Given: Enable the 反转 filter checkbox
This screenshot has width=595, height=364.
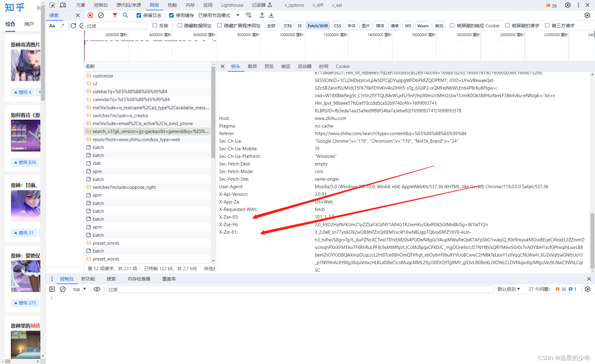Looking at the screenshot, I should tap(155, 26).
